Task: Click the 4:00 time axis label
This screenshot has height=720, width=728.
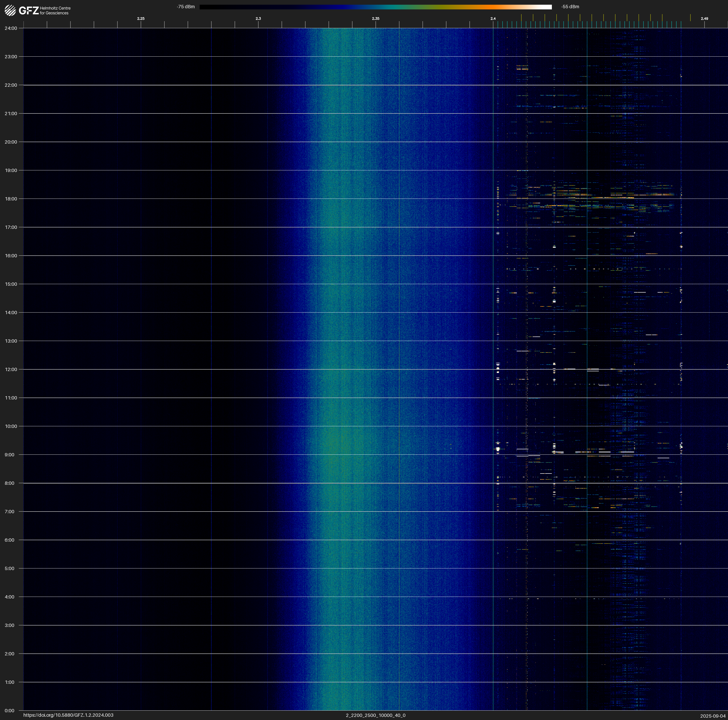Action: point(10,597)
